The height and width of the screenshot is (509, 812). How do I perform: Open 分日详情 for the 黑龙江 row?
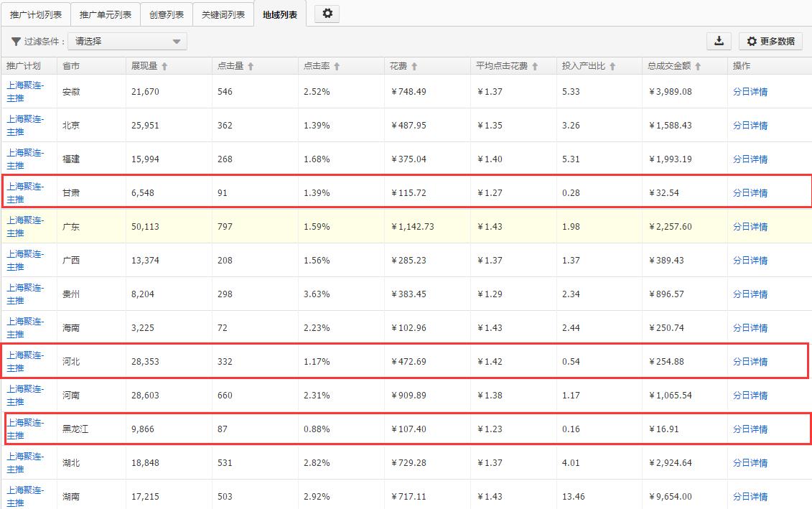click(750, 429)
